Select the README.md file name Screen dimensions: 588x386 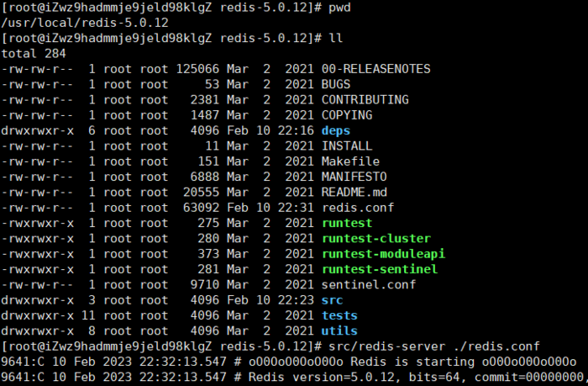(354, 193)
